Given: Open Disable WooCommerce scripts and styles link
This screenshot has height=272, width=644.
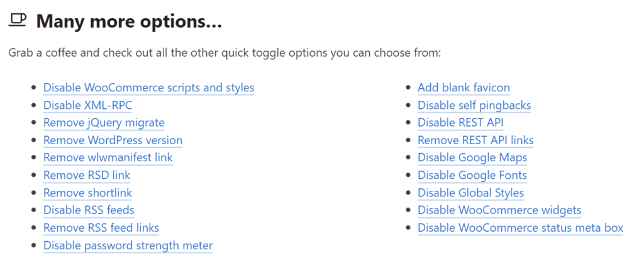Looking at the screenshot, I should click(148, 88).
